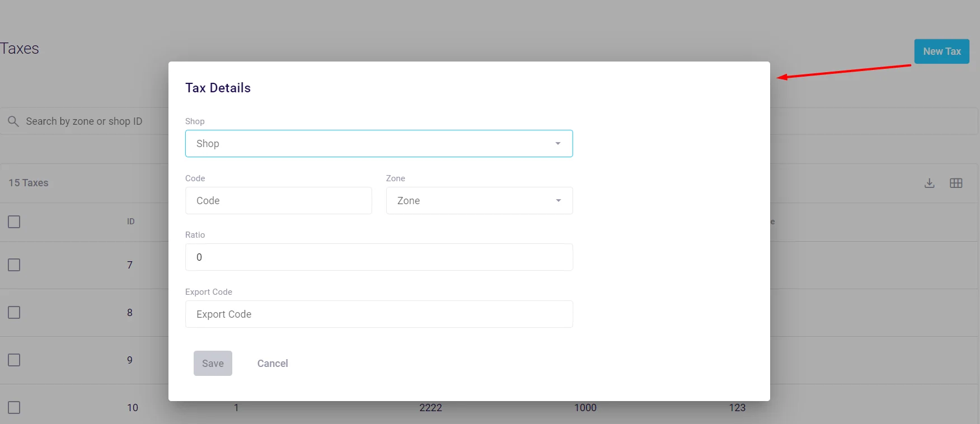This screenshot has width=980, height=424.
Task: Check the checkbox for tax ID 10
Action: (x=14, y=407)
